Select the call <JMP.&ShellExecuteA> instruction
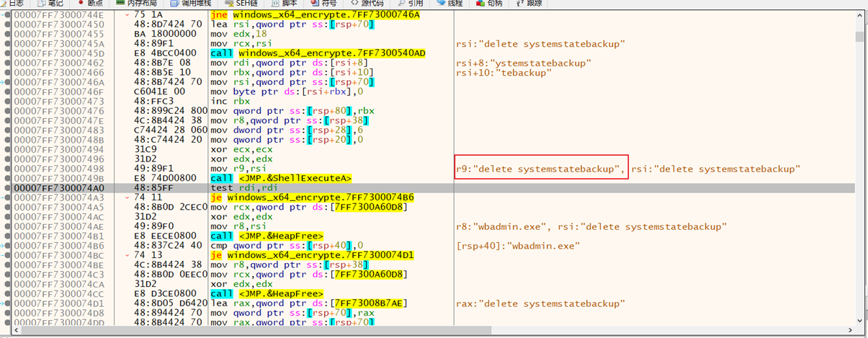Image resolution: width=868 pixels, height=338 pixels. click(281, 178)
